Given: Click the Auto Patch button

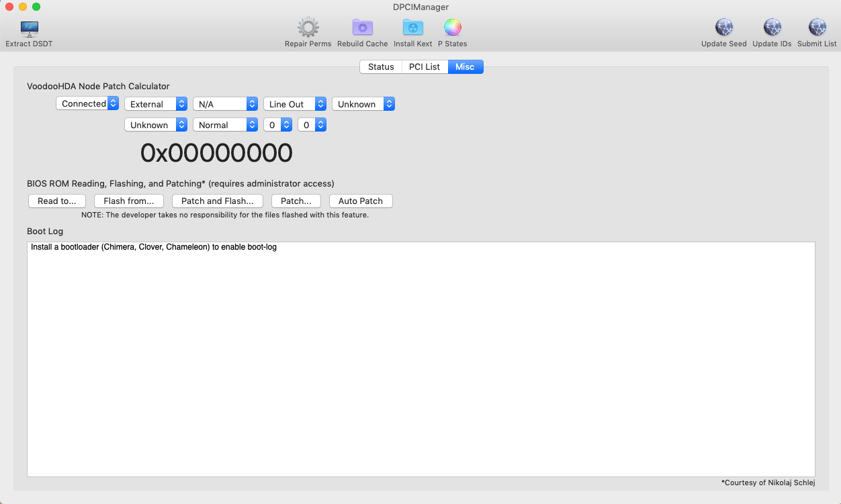Looking at the screenshot, I should point(361,201).
